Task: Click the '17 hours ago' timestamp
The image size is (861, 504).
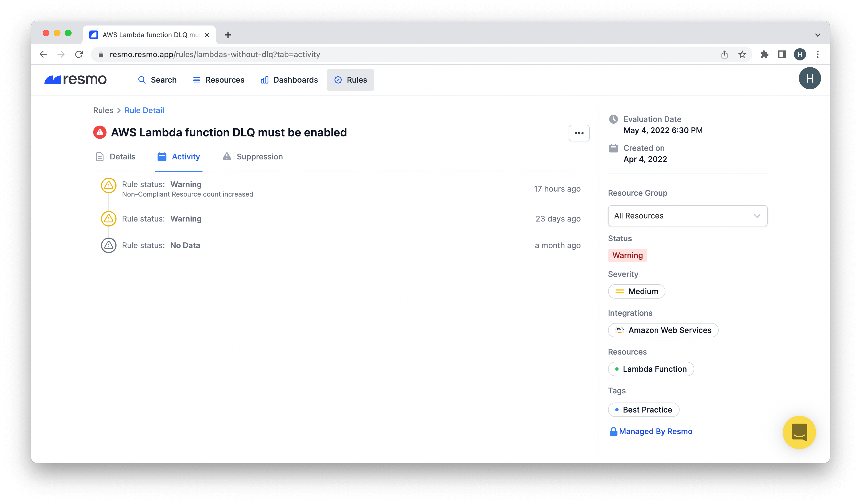Action: point(557,189)
